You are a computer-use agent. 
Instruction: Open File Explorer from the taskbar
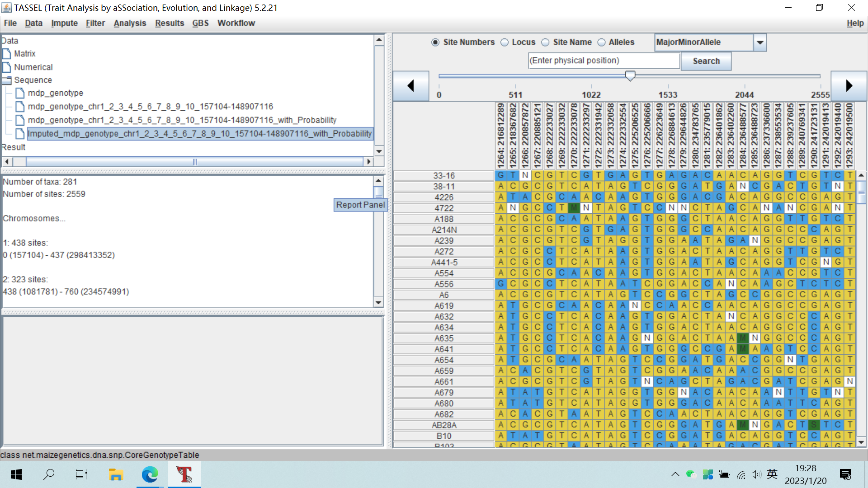(x=116, y=474)
